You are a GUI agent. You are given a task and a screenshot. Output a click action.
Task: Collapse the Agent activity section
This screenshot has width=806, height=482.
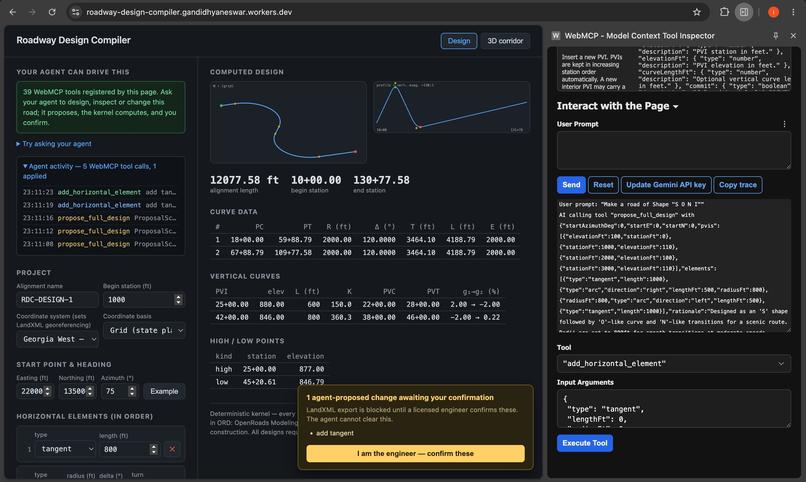[89, 171]
